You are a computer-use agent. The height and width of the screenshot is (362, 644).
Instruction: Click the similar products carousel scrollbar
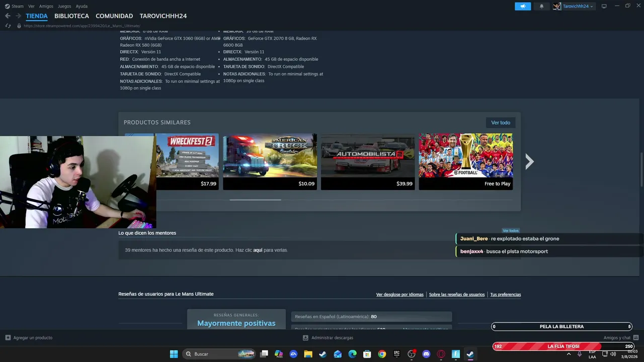point(255,200)
